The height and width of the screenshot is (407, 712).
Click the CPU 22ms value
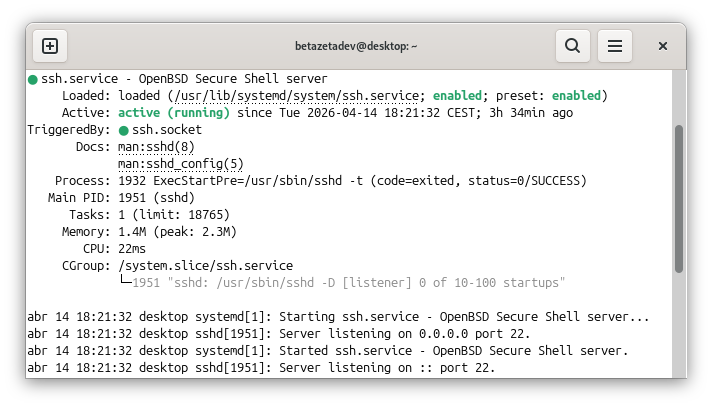(x=132, y=249)
